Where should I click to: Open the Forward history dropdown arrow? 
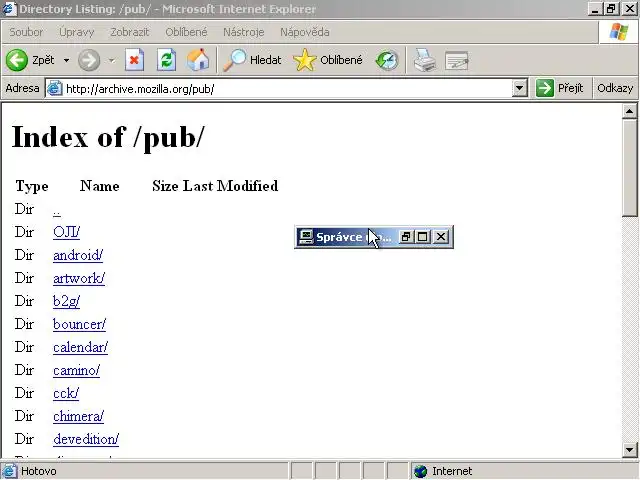tap(111, 60)
